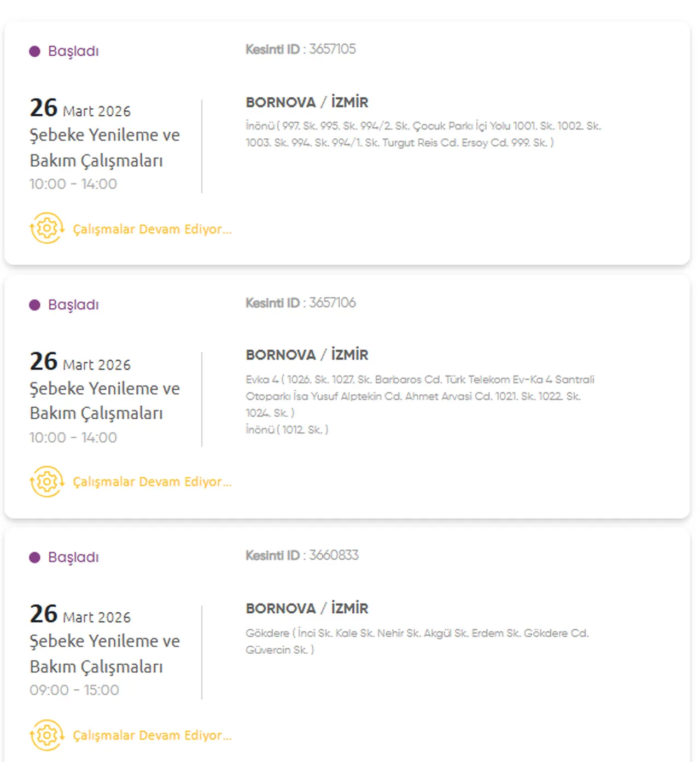The width and height of the screenshot is (700, 762).
Task: Click BORNOVA / İZMİR heading above Gökdere addresses
Action: point(307,608)
